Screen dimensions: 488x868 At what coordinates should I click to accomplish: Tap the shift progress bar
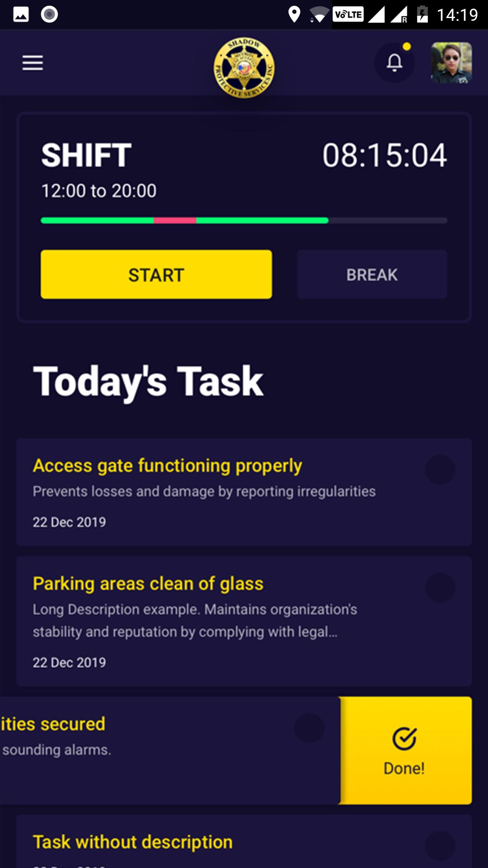[244, 221]
